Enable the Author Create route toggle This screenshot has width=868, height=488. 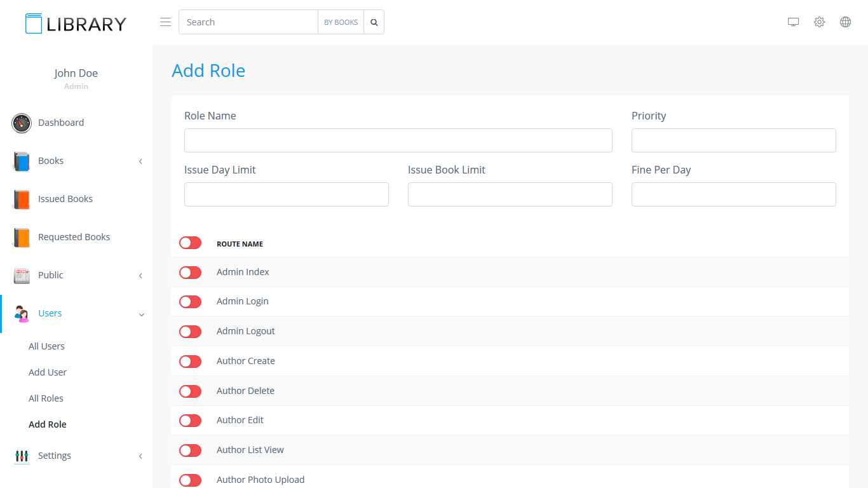(x=190, y=362)
